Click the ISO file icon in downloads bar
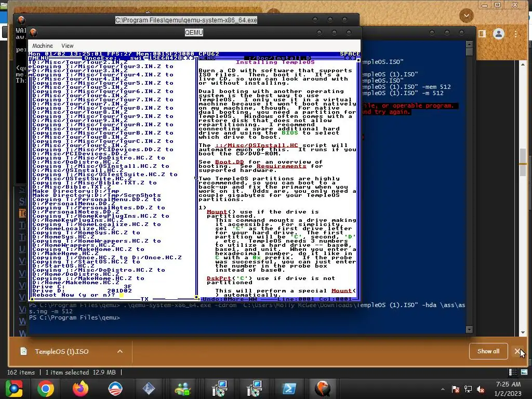 [24, 352]
